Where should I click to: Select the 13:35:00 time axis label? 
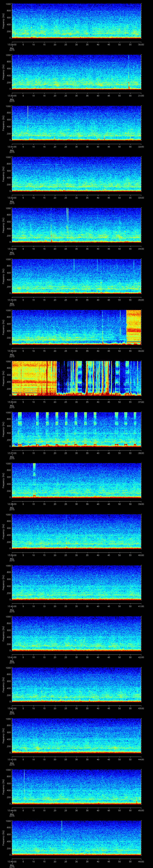click(x=12, y=351)
